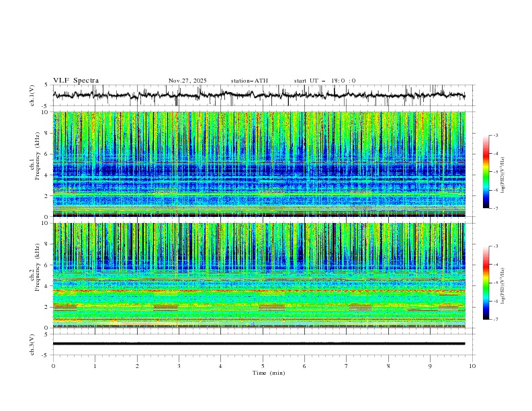Click the '-3' value on ch.1 colorbar
Image resolution: width=532 pixels, height=411 pixels.
pos(495,135)
